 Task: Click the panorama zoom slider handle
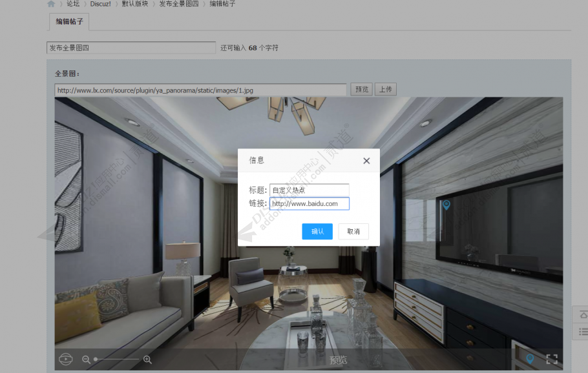(96, 359)
